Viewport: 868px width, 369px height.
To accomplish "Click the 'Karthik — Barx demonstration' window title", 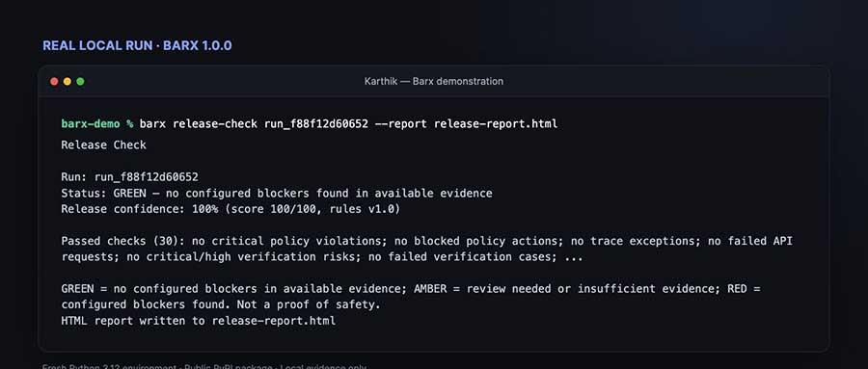I will tap(433, 81).
